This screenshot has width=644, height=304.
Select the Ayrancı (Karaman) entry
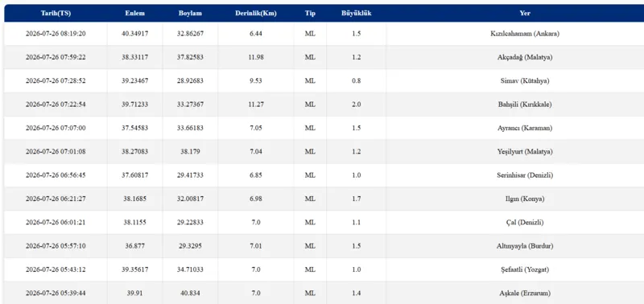(324, 128)
